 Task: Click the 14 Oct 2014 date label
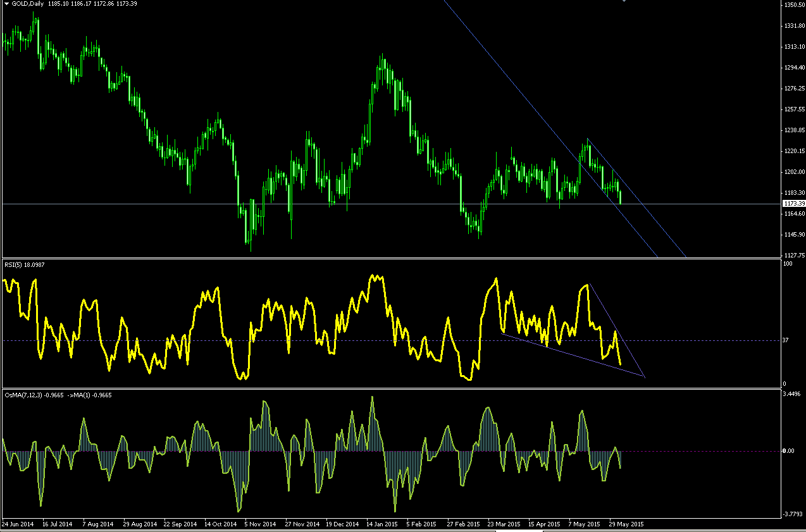coord(220,524)
